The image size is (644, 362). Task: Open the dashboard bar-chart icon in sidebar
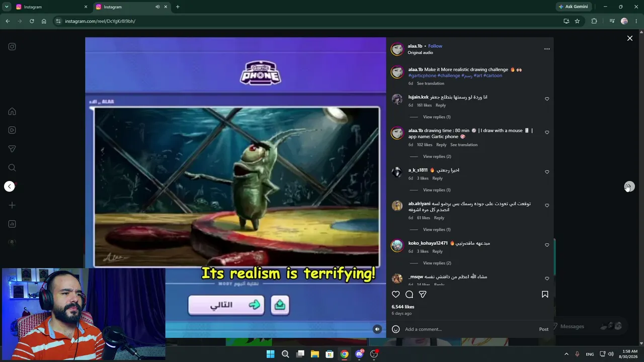click(x=12, y=224)
